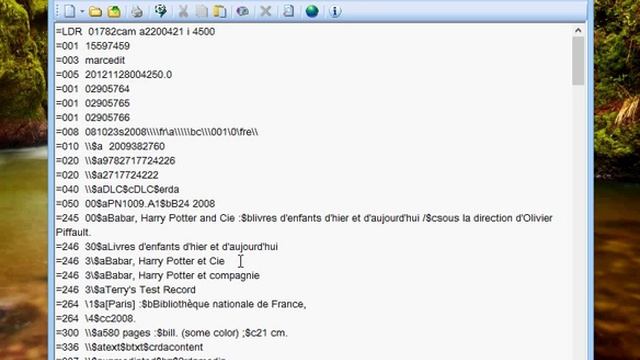Click the =246 Terry's Test Record line
The height and width of the screenshot is (360, 640).
(x=126, y=289)
